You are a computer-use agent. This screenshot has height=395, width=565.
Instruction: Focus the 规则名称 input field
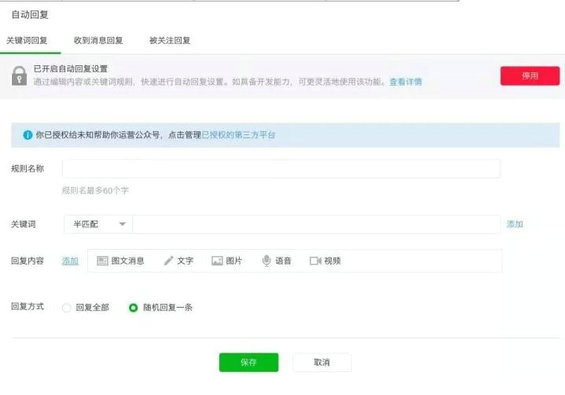click(281, 169)
